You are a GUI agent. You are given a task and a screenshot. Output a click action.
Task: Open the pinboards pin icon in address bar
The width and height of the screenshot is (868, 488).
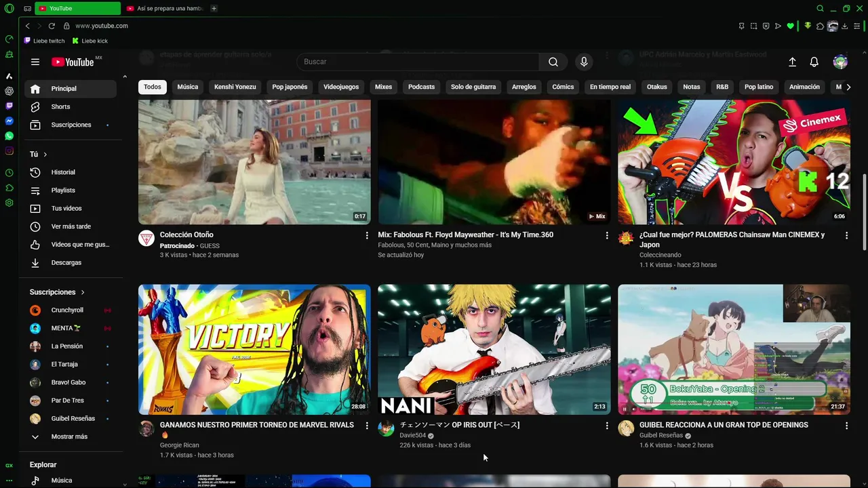click(741, 26)
